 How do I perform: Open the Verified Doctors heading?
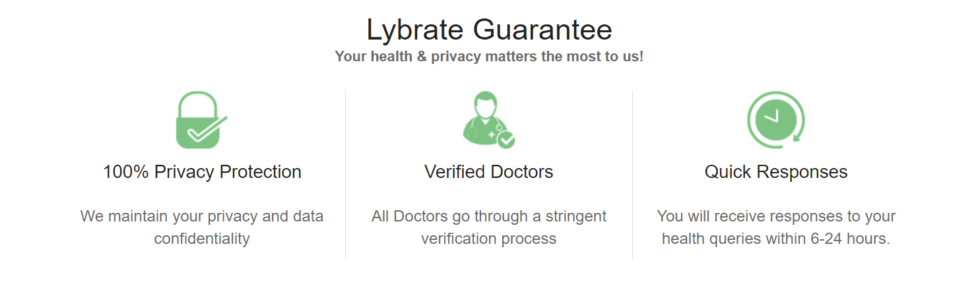489,172
